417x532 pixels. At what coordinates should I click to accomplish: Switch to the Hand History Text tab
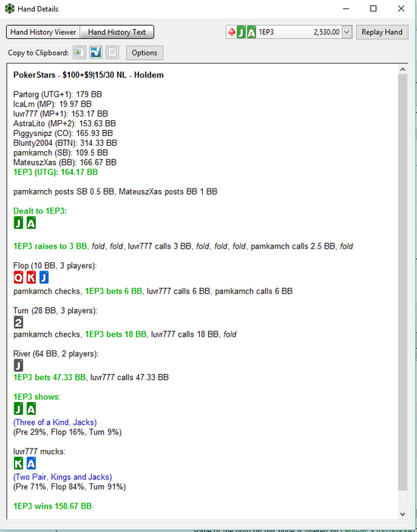(117, 32)
